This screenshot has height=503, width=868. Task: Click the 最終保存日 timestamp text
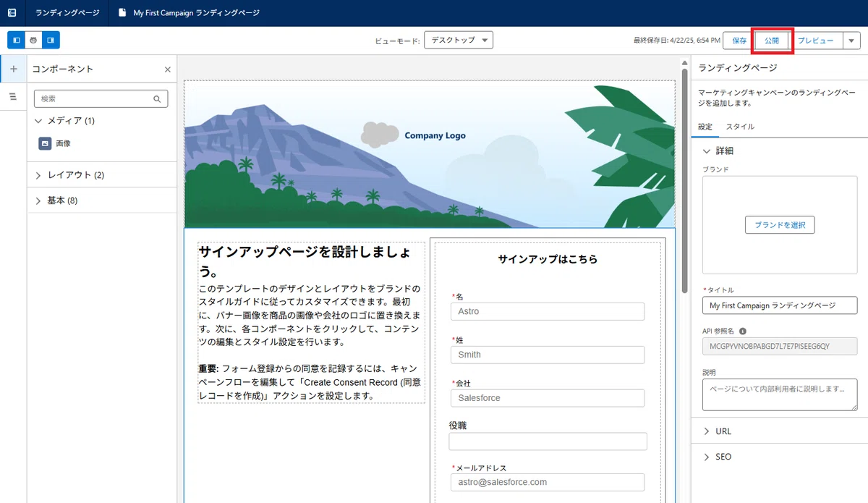point(676,41)
